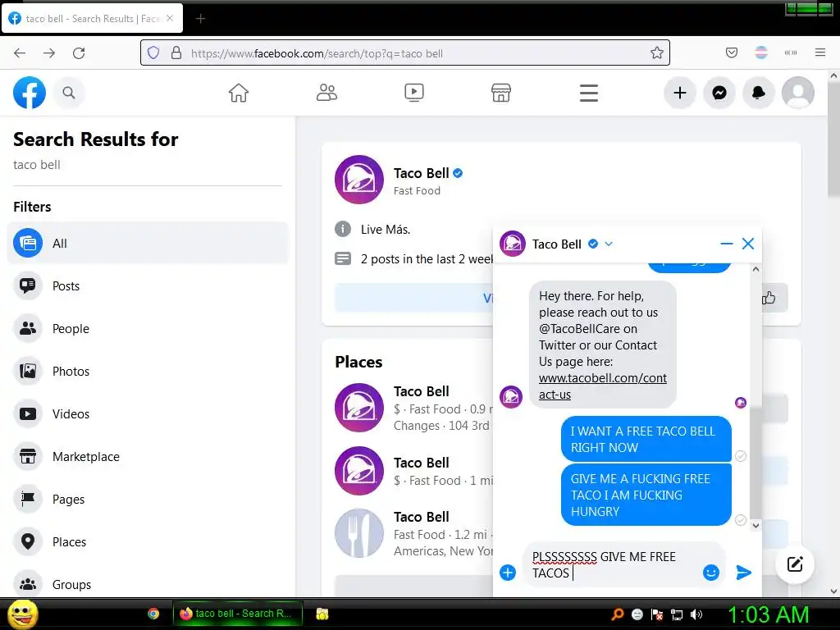Open the account profile avatar
Image resolution: width=840 pixels, height=630 pixels.
point(798,93)
